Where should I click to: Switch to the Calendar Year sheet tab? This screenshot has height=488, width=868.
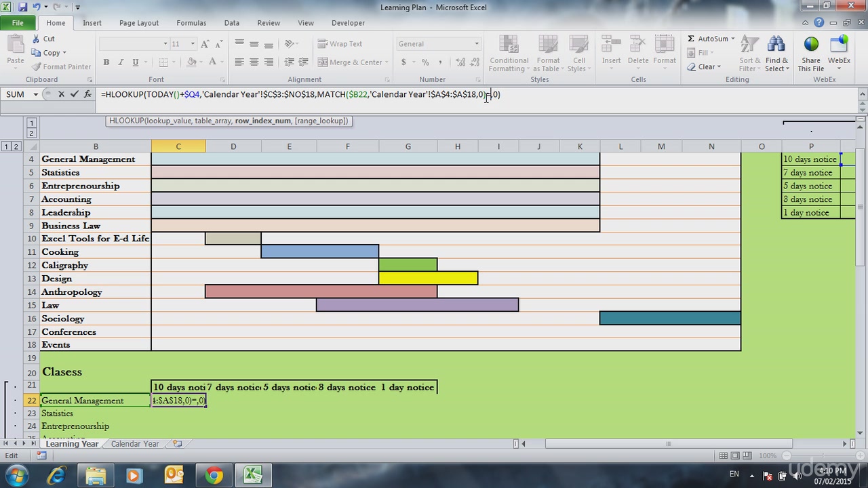click(x=135, y=444)
